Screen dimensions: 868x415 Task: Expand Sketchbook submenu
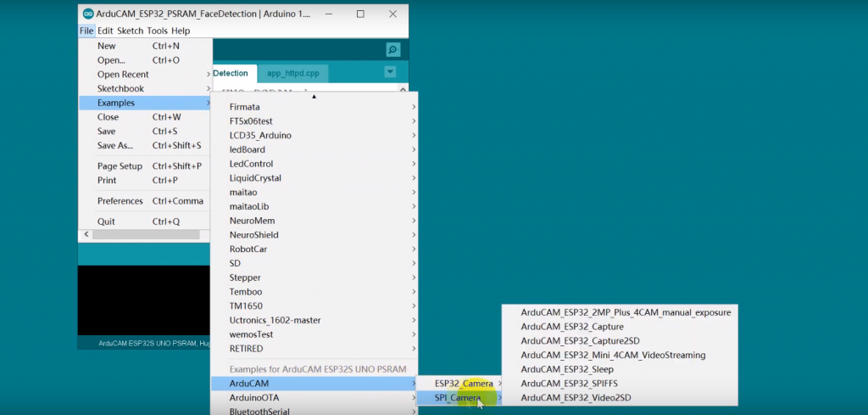[x=145, y=88]
